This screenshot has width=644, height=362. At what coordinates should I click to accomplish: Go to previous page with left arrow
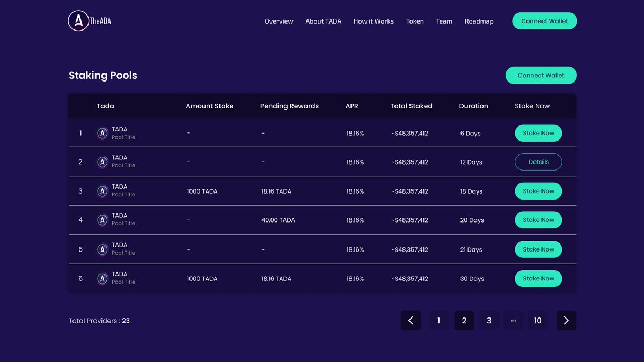tap(411, 321)
